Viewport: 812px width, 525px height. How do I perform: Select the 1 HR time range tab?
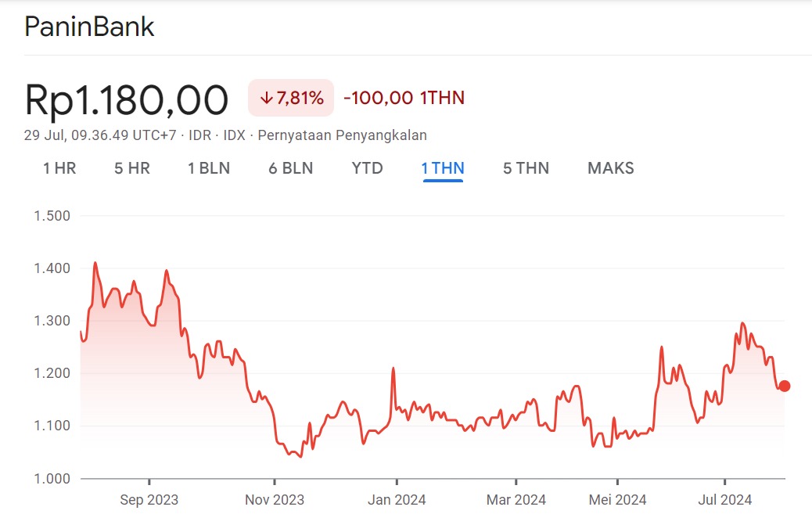[59, 168]
